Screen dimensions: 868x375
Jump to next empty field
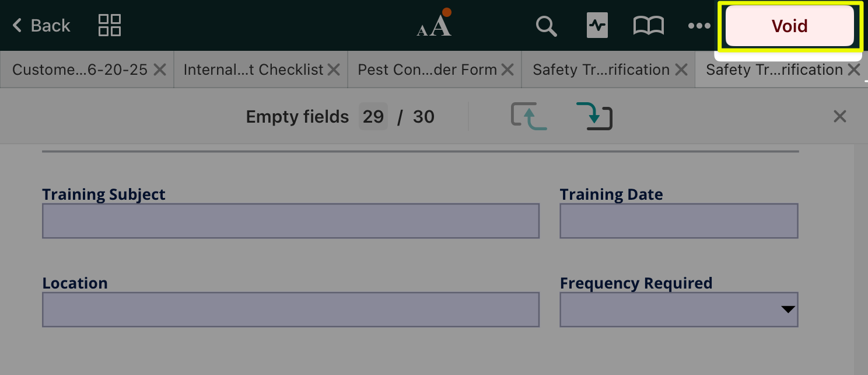coord(594,116)
